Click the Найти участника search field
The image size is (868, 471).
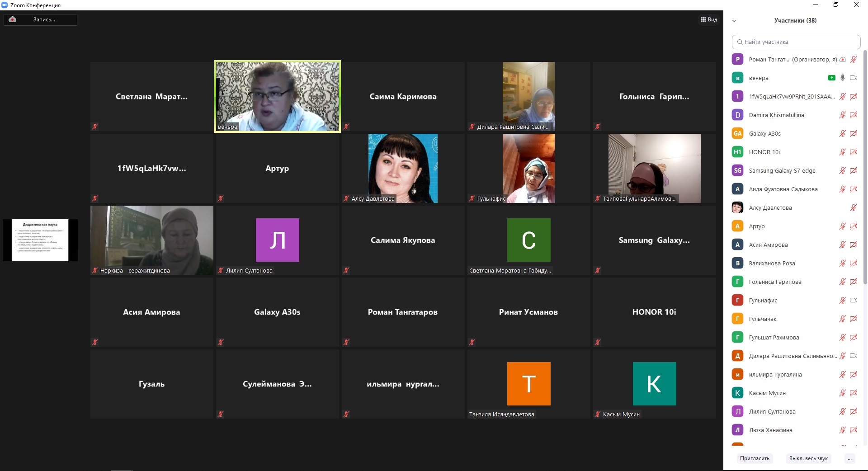tap(796, 42)
